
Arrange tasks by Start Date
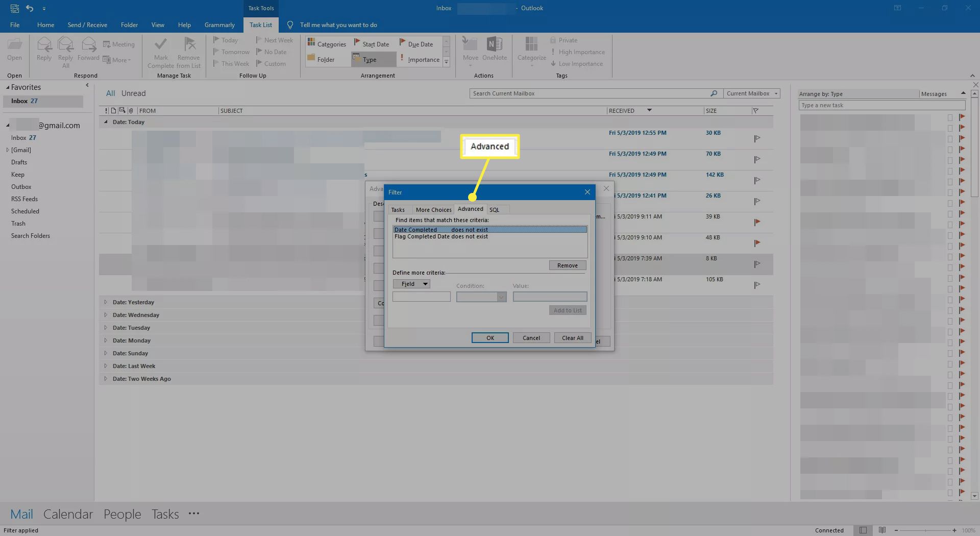tap(372, 44)
